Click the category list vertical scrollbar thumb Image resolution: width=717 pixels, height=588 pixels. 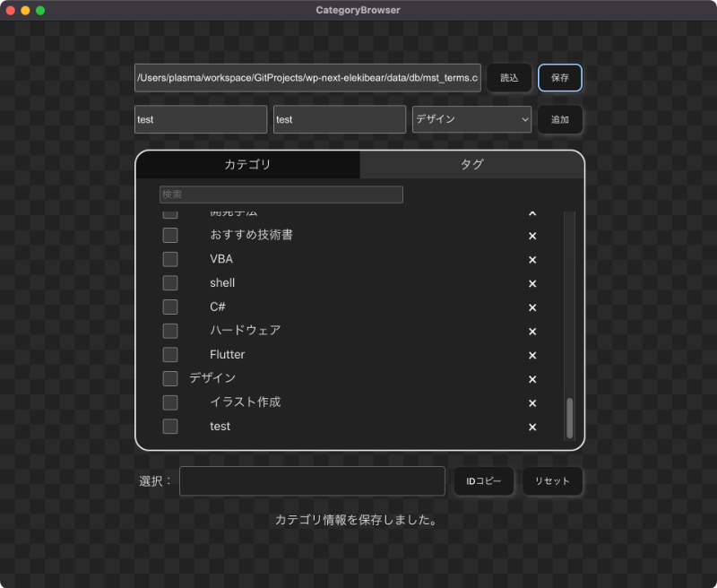[569, 418]
